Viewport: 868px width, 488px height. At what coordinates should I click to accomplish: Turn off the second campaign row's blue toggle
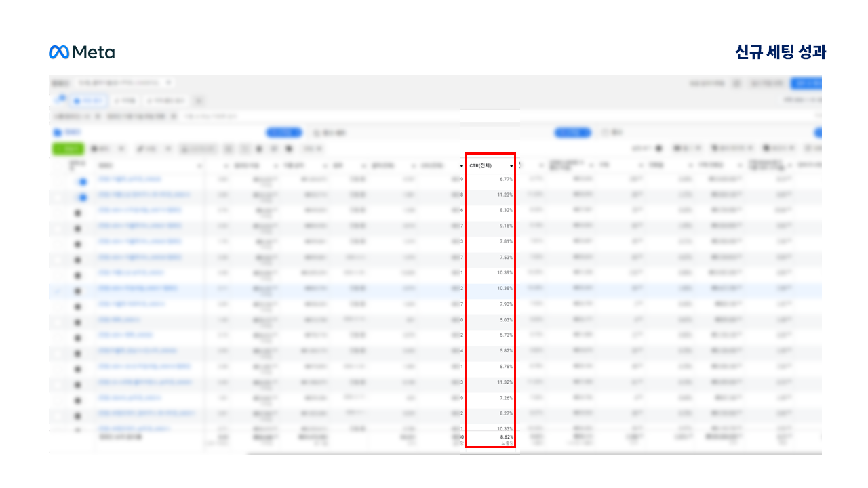pos(82,197)
